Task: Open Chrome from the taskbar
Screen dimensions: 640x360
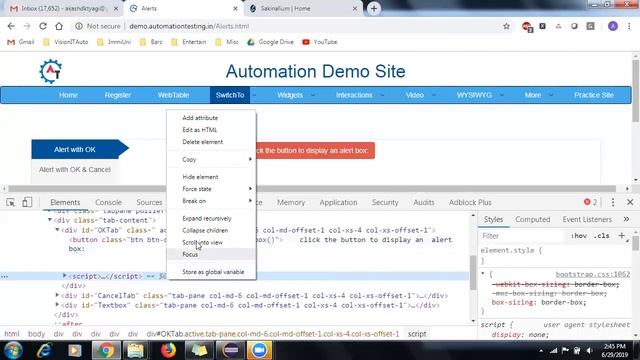Action: pyautogui.click(x=106, y=350)
